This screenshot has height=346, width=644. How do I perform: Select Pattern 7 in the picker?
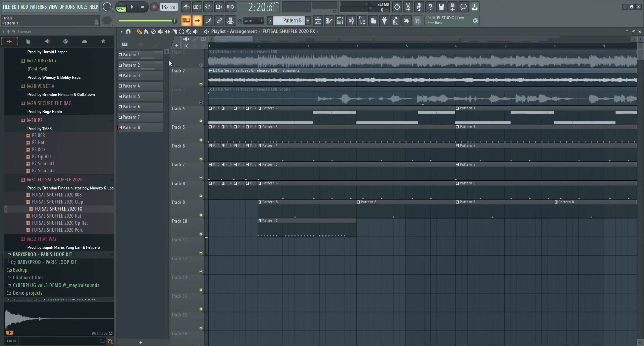click(x=140, y=117)
